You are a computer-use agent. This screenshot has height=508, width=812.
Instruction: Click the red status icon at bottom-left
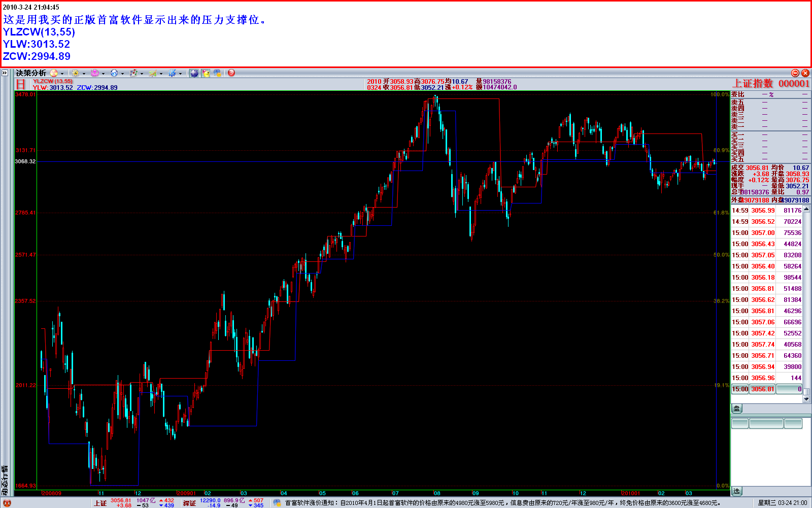(x=7, y=503)
